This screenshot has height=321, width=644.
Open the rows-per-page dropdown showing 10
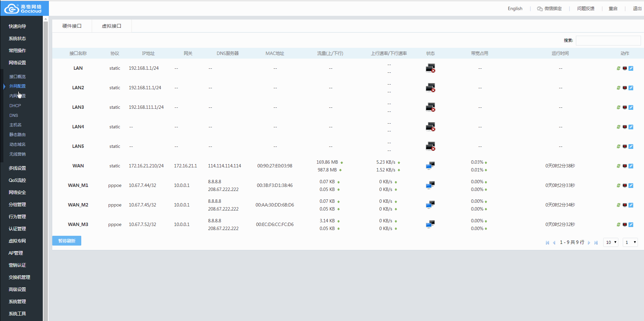(x=611, y=242)
